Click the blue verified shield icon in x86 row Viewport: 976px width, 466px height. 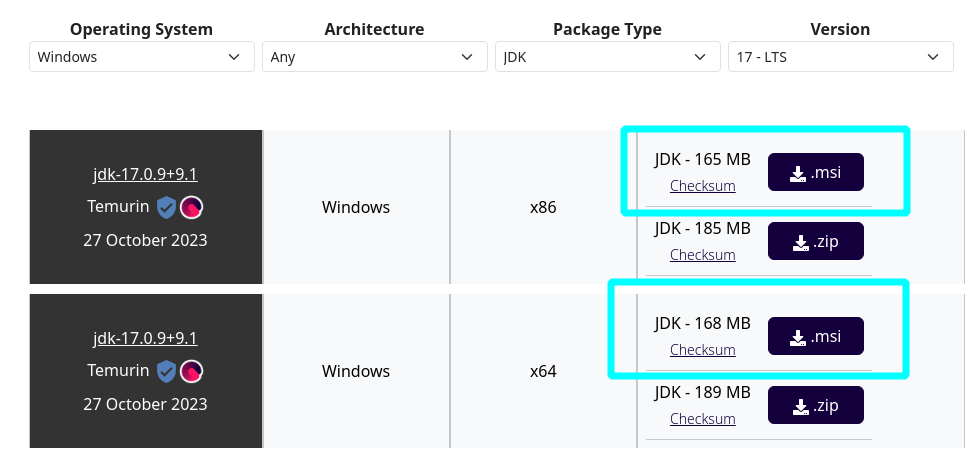click(x=166, y=208)
